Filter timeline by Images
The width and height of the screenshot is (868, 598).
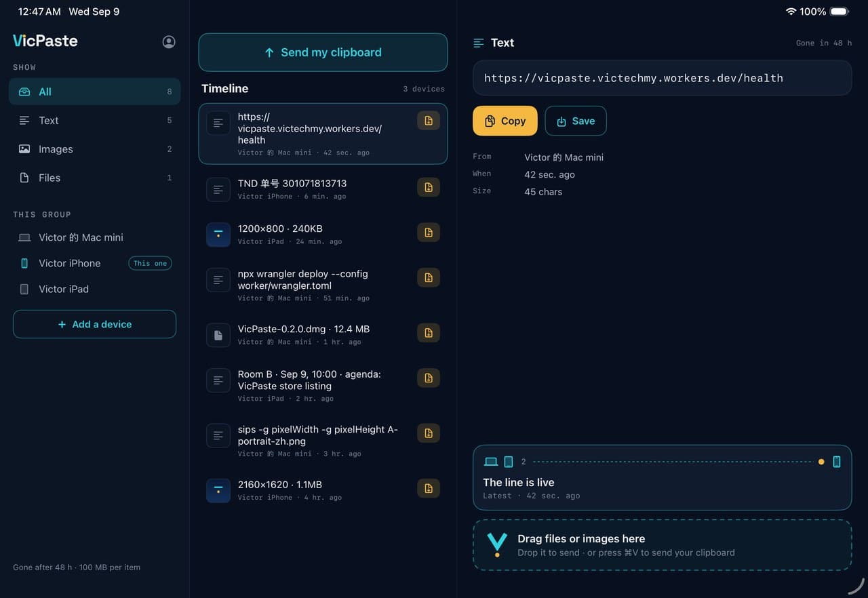95,149
